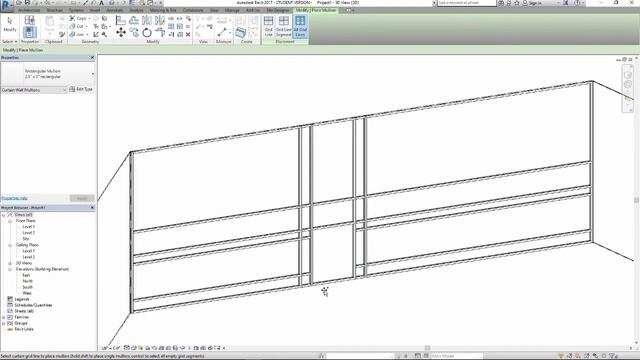Expand the 3D Views node
This screenshot has width=640, height=360.
point(10,263)
